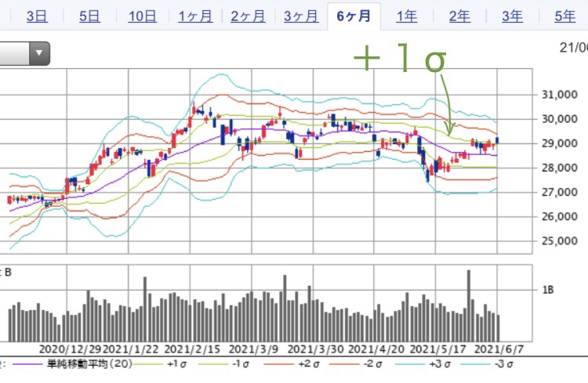Image resolution: width=588 pixels, height=383 pixels.
Task: Click the 2021/6/7 date label
Action: [x=499, y=349]
